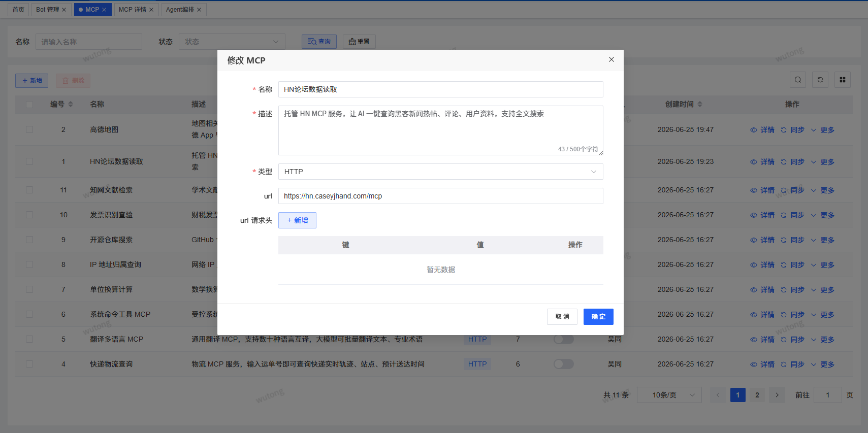
Task: Check the row for 单位换算计算
Action: tap(29, 289)
